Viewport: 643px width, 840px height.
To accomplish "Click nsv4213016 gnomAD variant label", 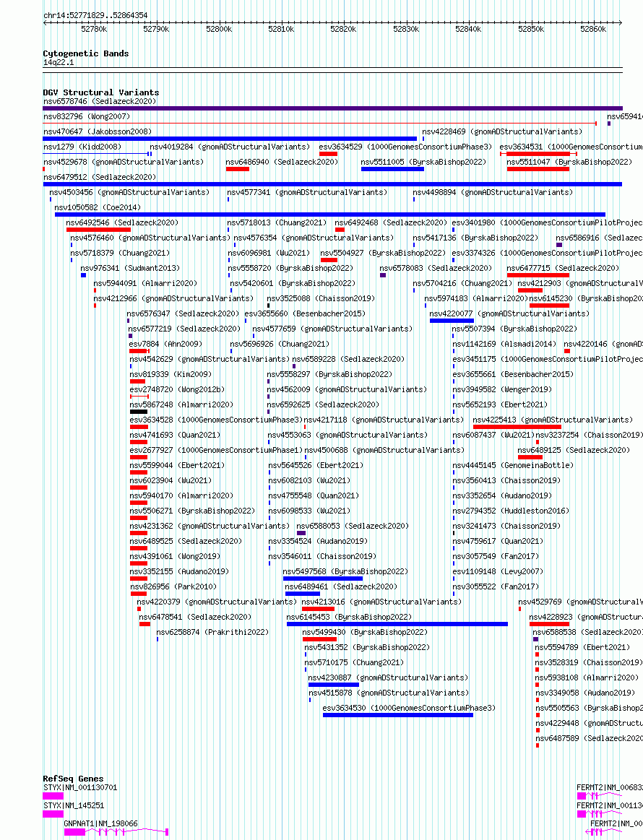I will click(x=381, y=602).
